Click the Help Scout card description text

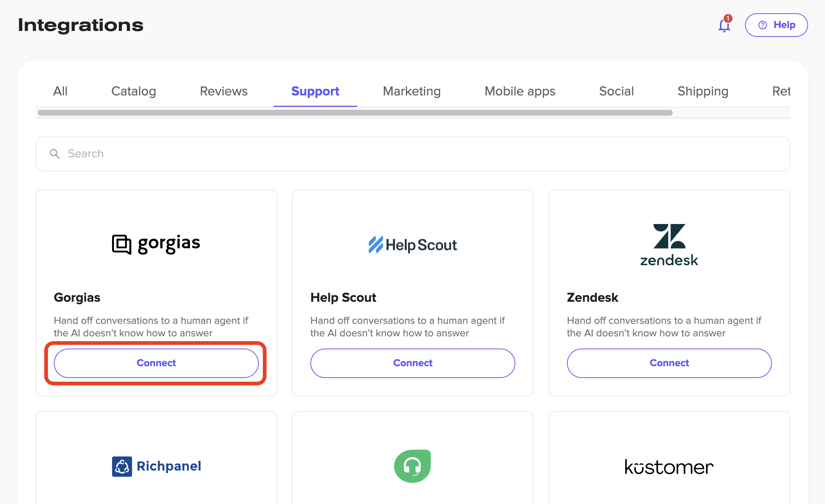tap(407, 327)
